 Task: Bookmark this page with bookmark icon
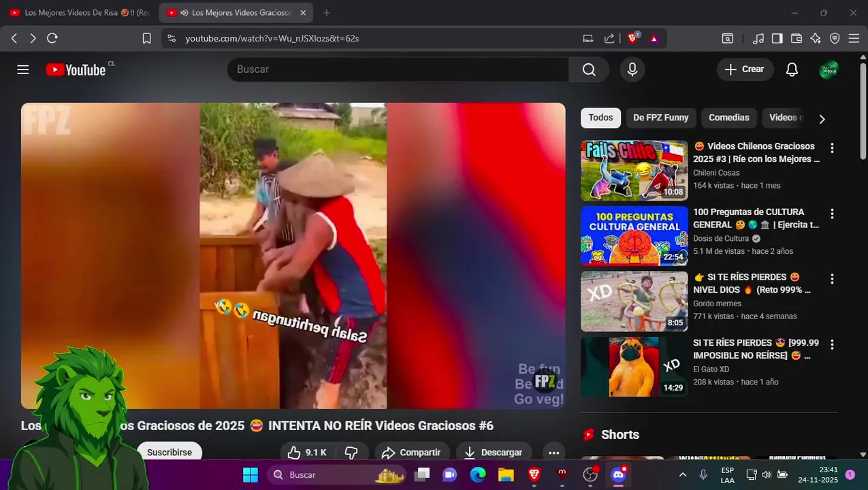click(x=146, y=38)
